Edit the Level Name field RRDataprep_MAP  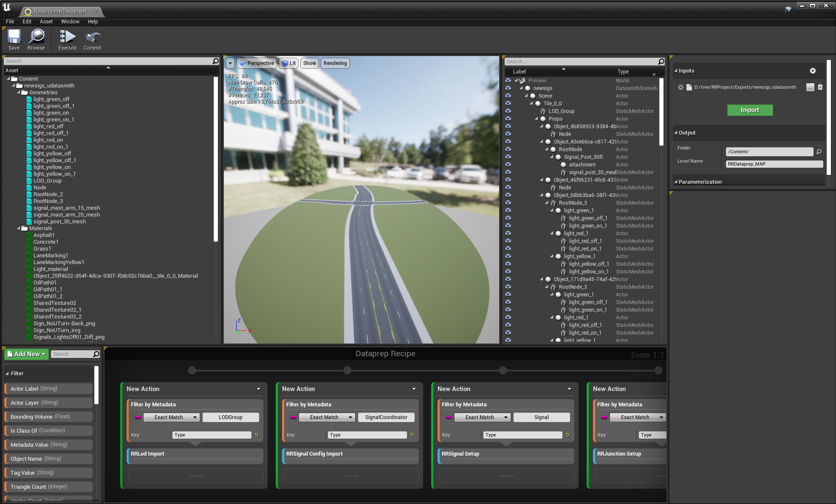tap(774, 163)
